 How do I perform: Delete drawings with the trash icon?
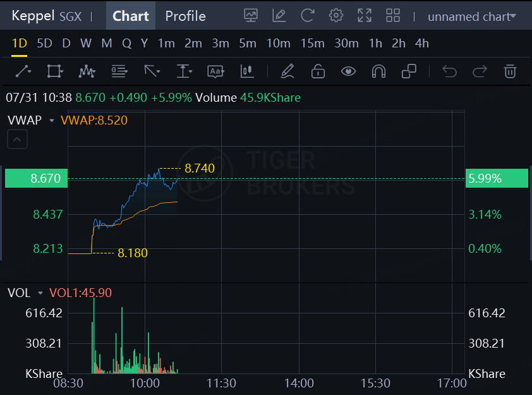click(510, 71)
